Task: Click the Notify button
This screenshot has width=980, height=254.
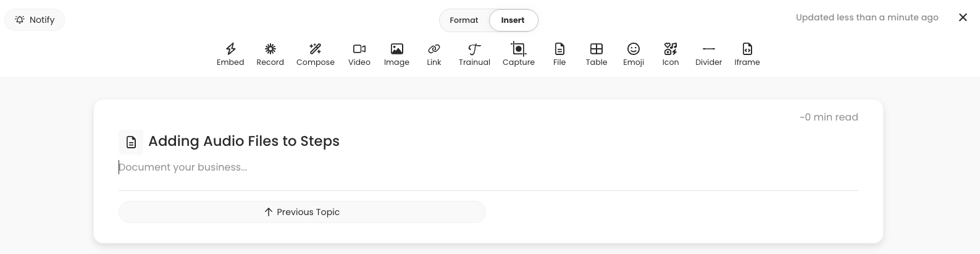Action: (x=35, y=20)
